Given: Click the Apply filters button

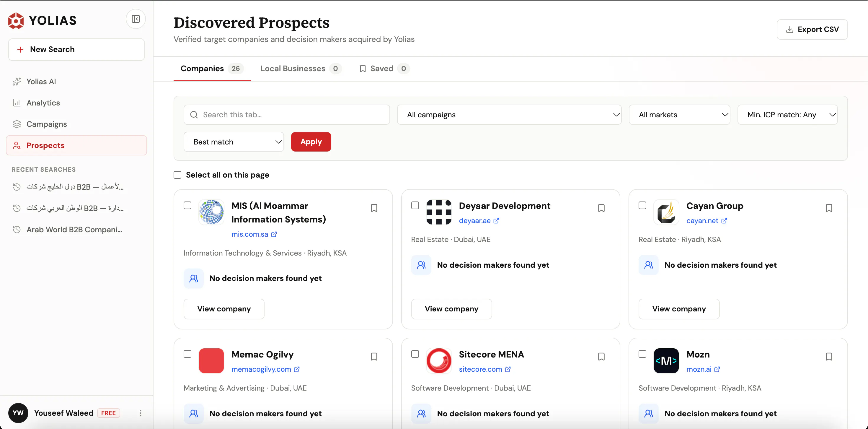Looking at the screenshot, I should coord(311,142).
